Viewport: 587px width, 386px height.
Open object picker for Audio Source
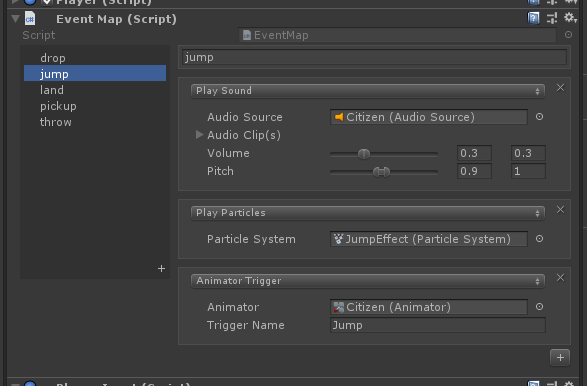[539, 117]
